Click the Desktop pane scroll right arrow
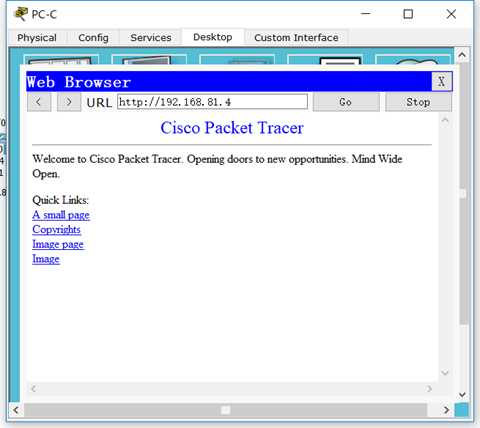Image resolution: width=480 pixels, height=428 pixels. pyautogui.click(x=447, y=410)
